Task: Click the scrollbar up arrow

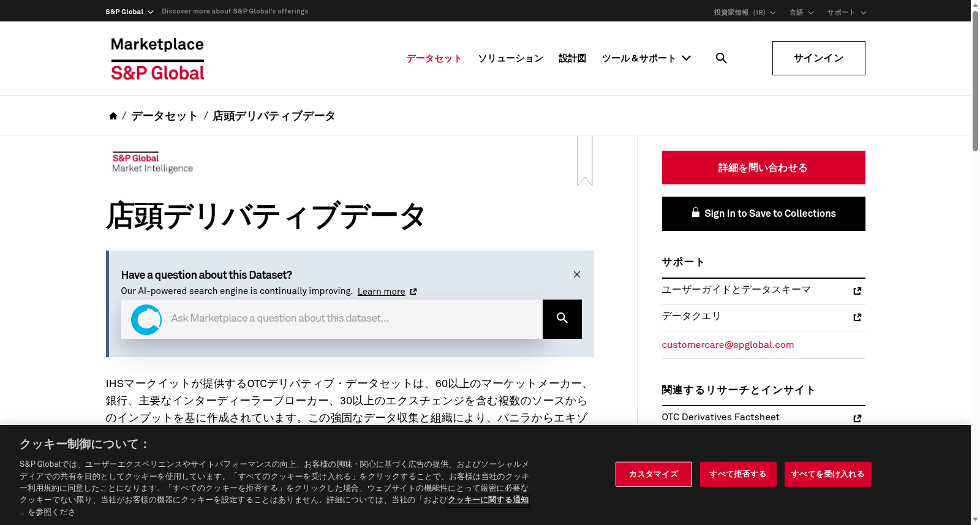Action: tap(975, 4)
